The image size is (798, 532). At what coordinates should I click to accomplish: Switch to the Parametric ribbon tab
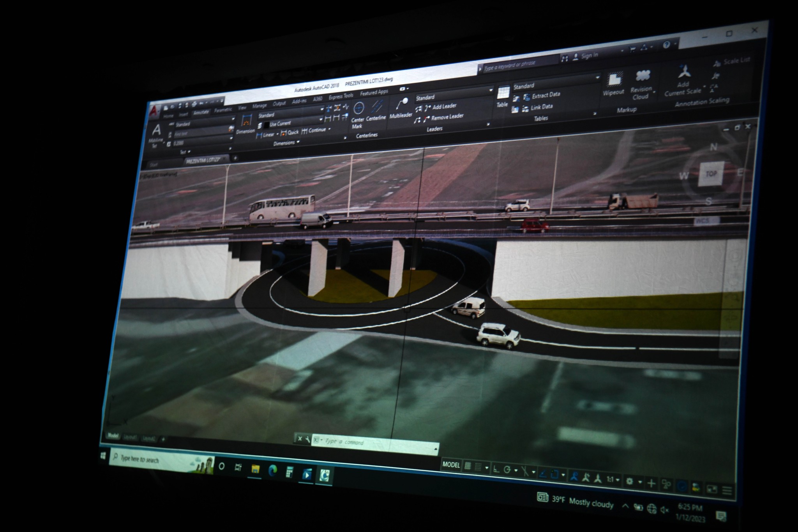223,110
